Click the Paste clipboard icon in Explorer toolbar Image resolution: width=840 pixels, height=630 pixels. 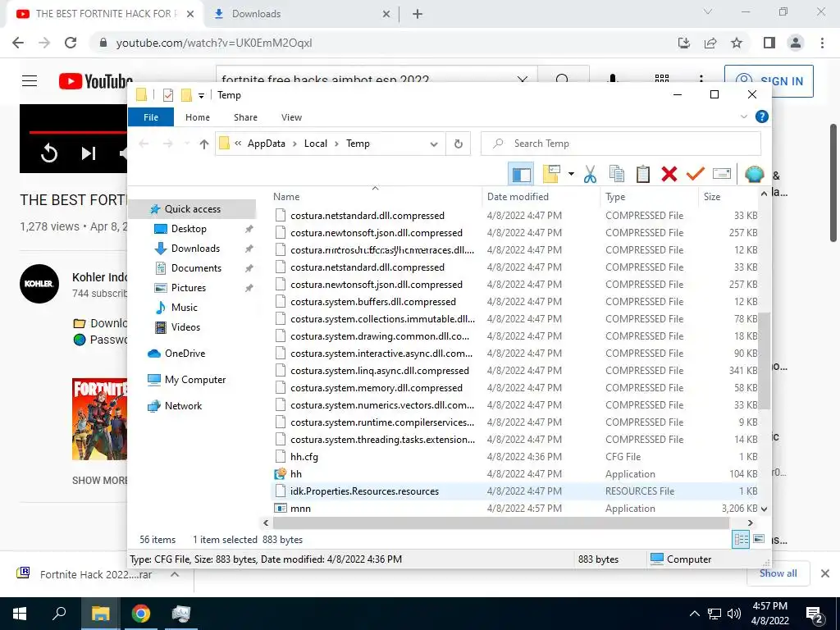(x=643, y=174)
